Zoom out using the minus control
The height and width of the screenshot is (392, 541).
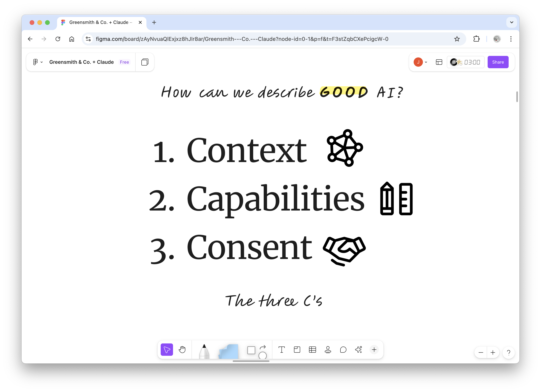click(x=481, y=352)
